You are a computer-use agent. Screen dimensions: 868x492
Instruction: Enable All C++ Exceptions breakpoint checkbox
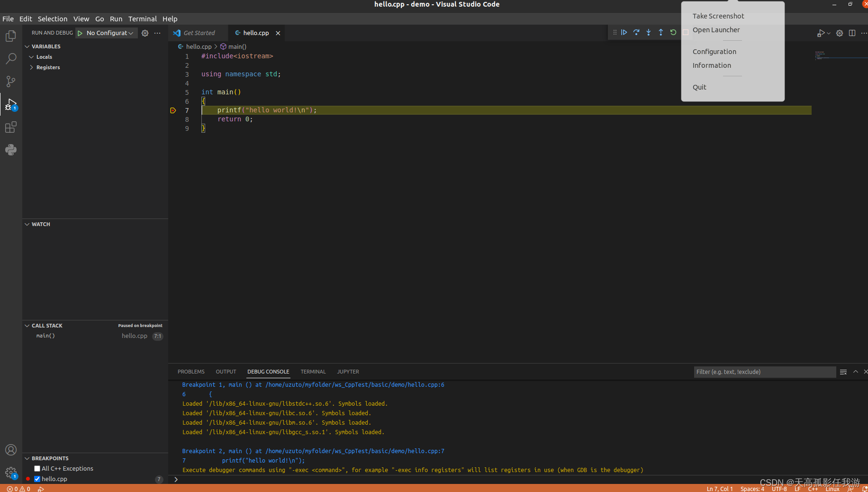click(37, 469)
